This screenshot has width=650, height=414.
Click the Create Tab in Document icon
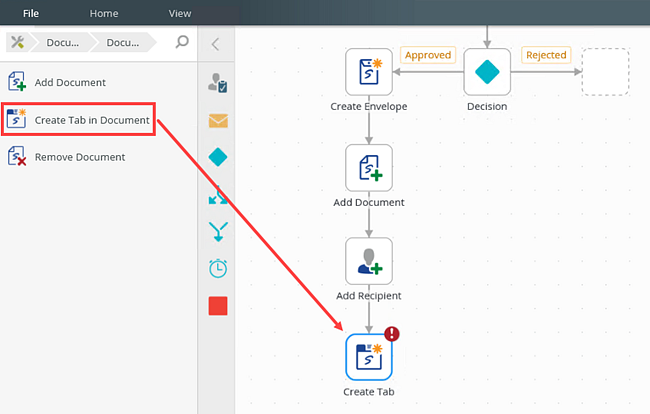[17, 119]
